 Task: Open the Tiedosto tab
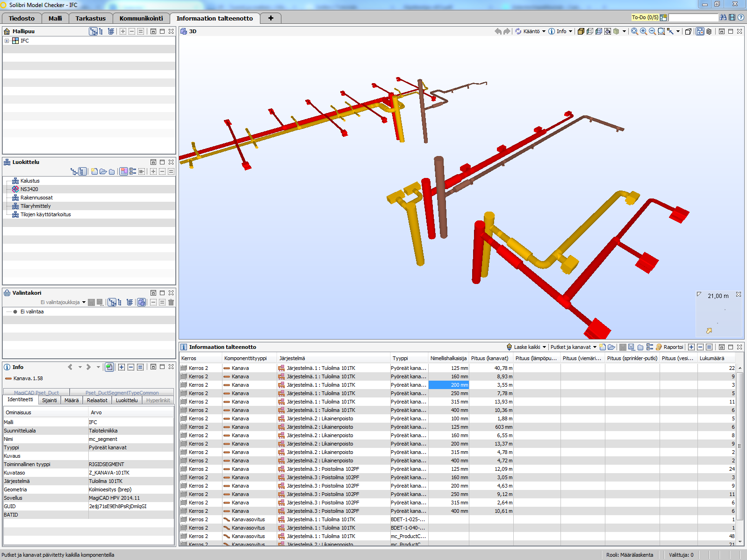(x=22, y=18)
